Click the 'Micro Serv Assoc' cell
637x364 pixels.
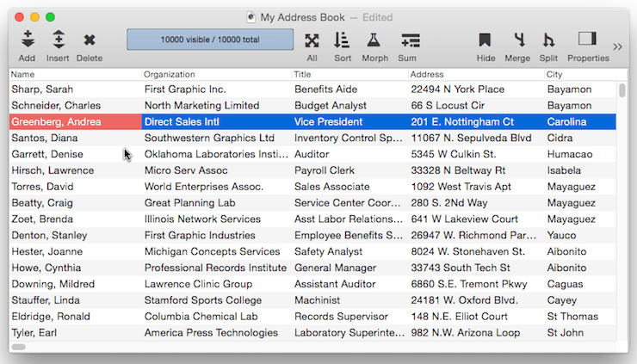pyautogui.click(x=217, y=170)
